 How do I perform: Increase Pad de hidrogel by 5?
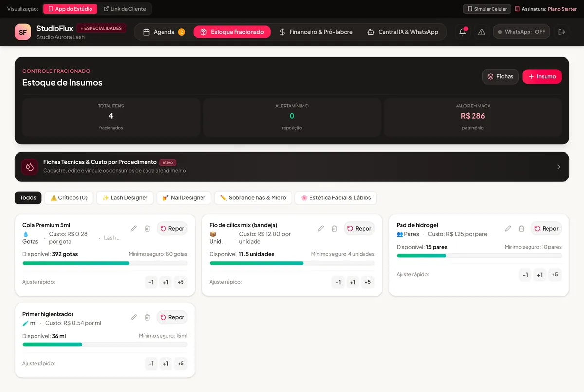tap(554, 275)
